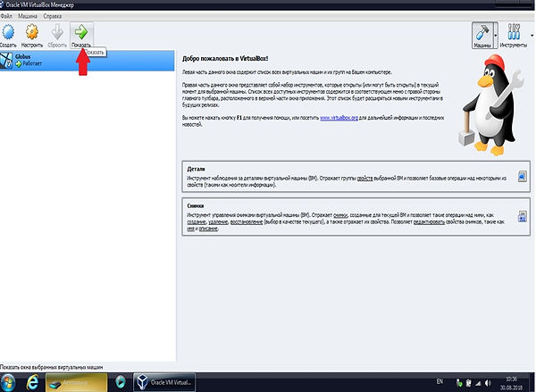Expand the dropdown arrow next to Машины
536x392 pixels.
coord(496,35)
